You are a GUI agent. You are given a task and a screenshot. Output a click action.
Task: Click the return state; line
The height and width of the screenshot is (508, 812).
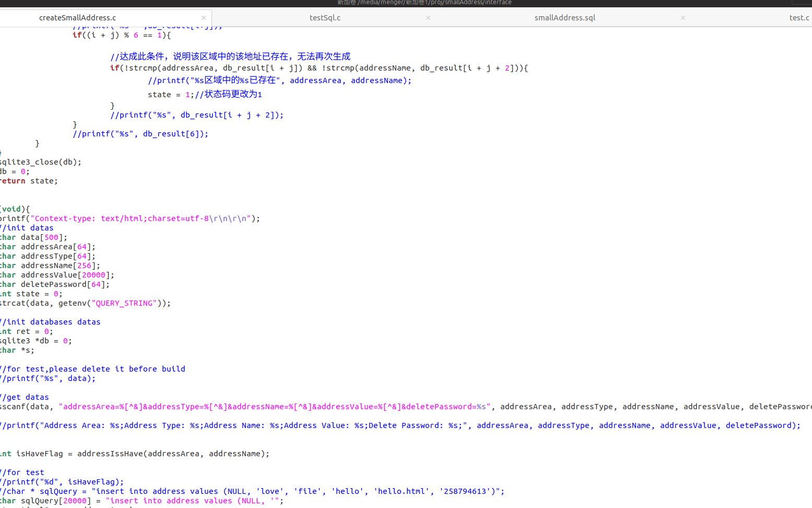coord(29,181)
